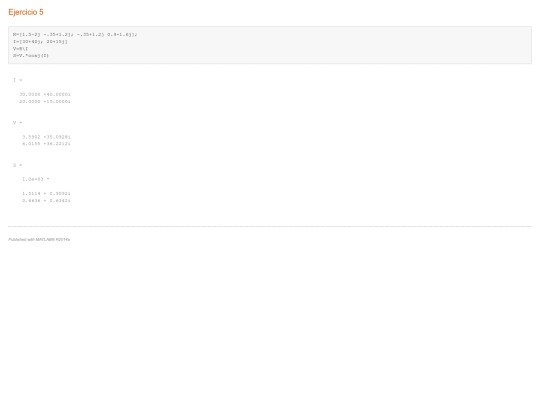Click the first code line defining matrix M
Image resolution: width=540 pixels, height=405 pixels.
75,34
